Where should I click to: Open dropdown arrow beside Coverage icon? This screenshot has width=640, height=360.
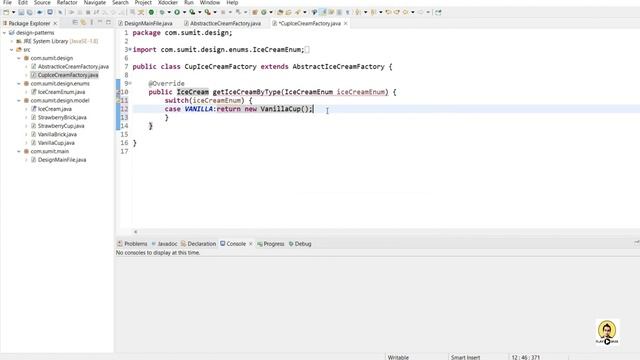[200, 12]
